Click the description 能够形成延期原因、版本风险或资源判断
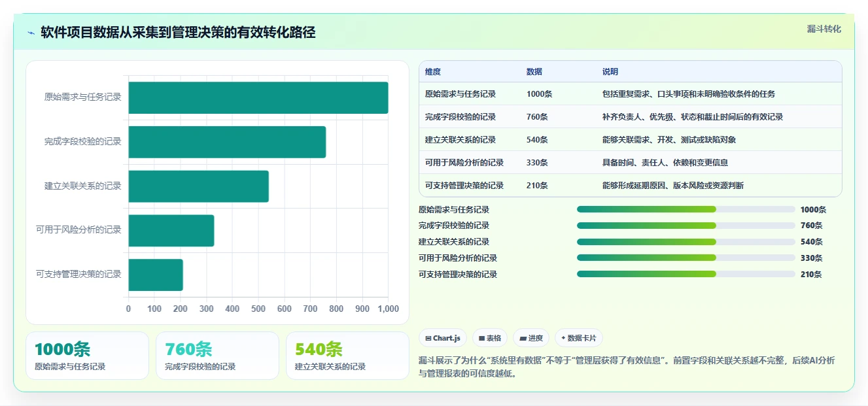The width and height of the screenshot is (868, 406). click(x=673, y=186)
